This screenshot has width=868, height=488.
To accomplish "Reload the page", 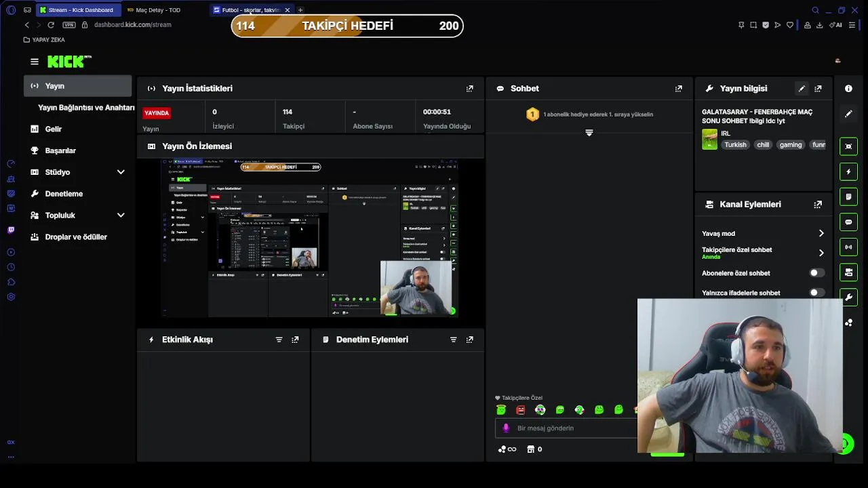I will (51, 25).
